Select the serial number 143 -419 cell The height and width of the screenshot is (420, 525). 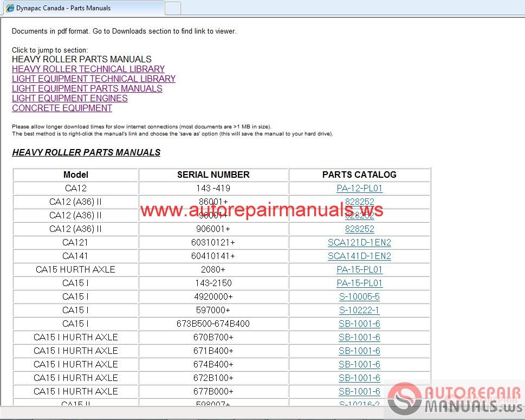pyautogui.click(x=213, y=188)
